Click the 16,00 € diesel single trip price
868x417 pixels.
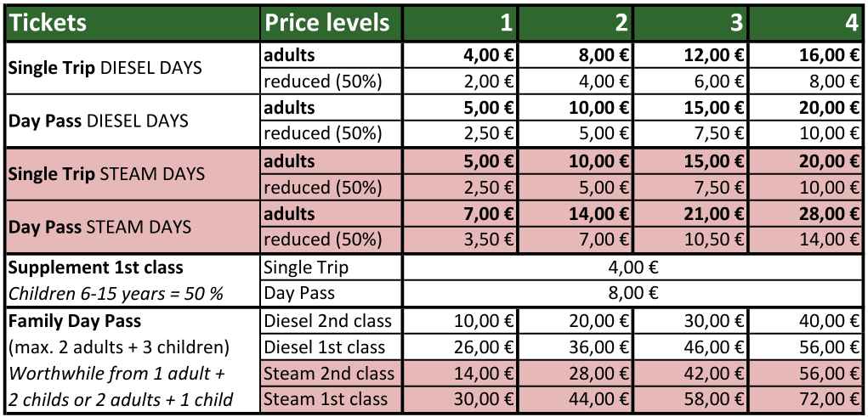(x=829, y=56)
